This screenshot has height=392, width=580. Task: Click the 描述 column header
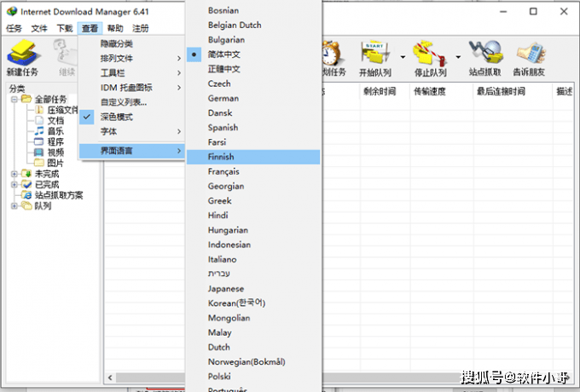tap(565, 91)
